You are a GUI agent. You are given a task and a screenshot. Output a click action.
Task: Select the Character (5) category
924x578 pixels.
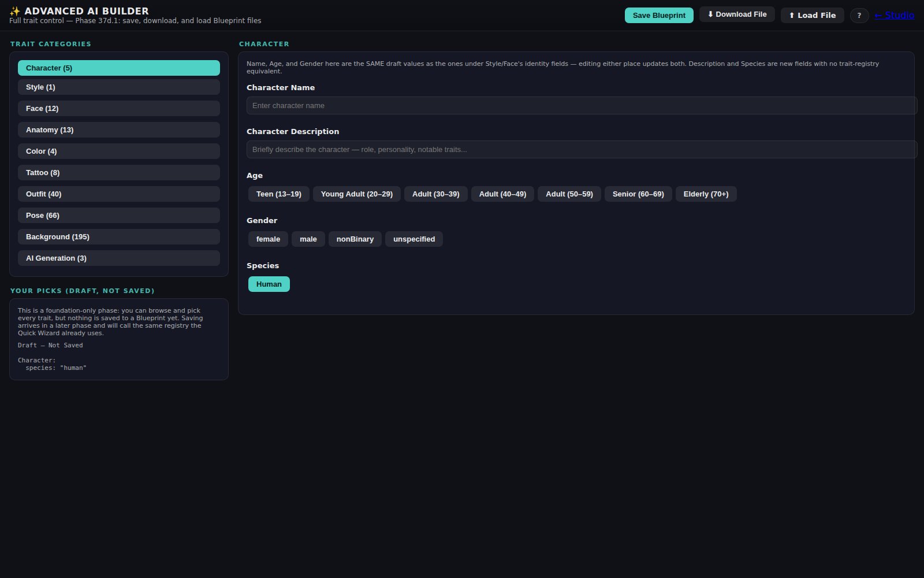point(119,68)
